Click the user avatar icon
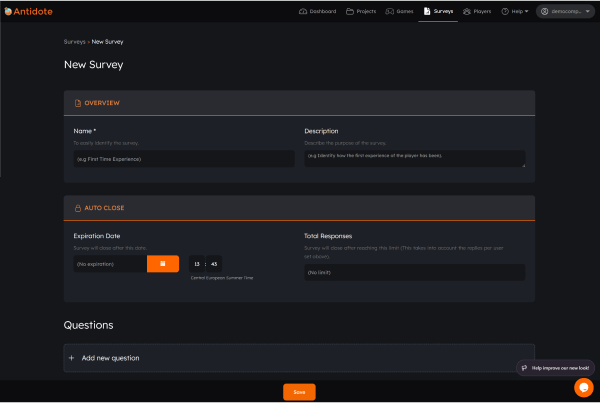601x403 pixels. click(544, 12)
